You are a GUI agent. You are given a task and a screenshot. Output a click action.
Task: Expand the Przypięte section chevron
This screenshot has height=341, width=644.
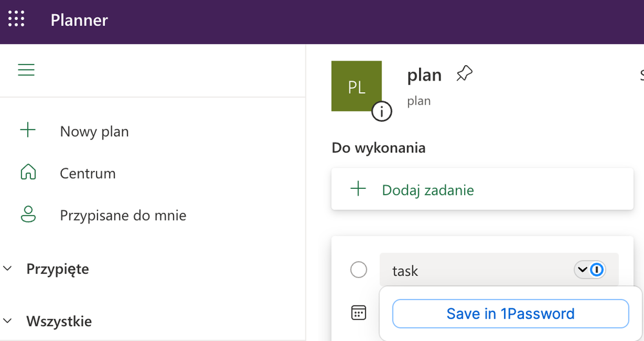click(x=8, y=269)
